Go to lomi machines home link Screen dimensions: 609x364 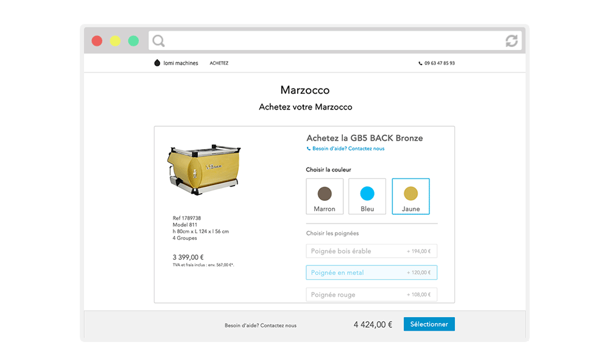[x=181, y=63]
